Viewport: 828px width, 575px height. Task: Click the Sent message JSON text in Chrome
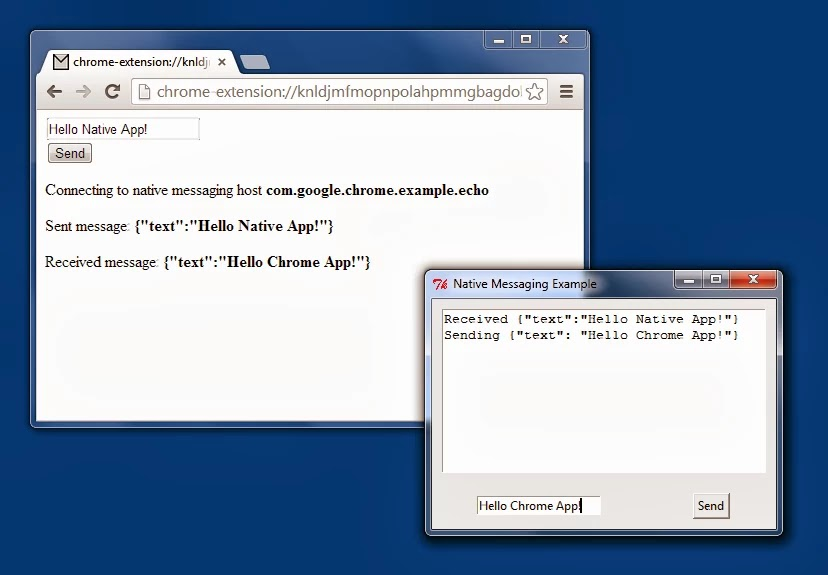(234, 226)
